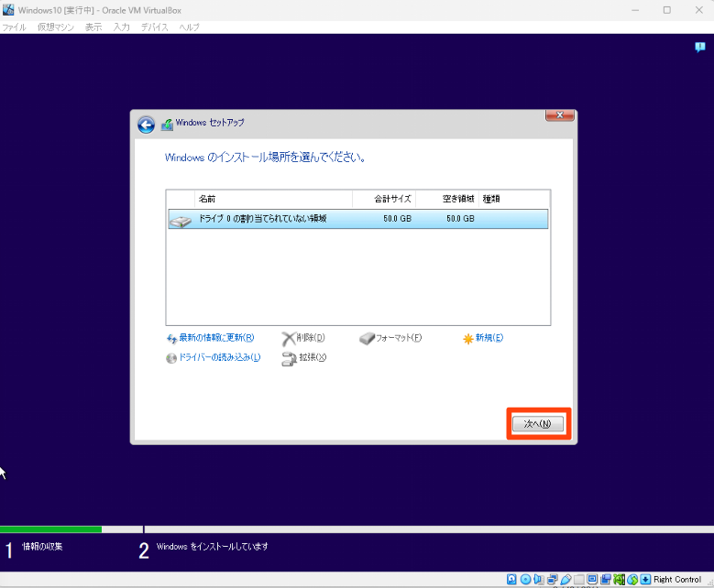
Task: Select the ドライブ 0 unallocated space row
Action: 357,219
